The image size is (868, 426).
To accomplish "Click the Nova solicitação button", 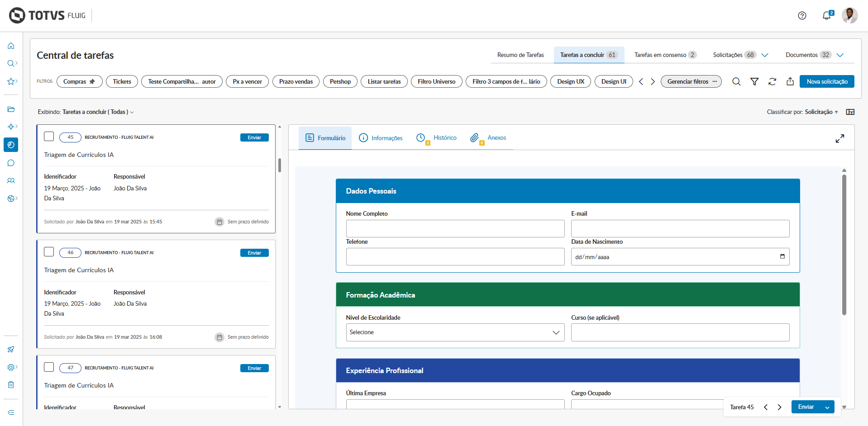I will point(827,81).
